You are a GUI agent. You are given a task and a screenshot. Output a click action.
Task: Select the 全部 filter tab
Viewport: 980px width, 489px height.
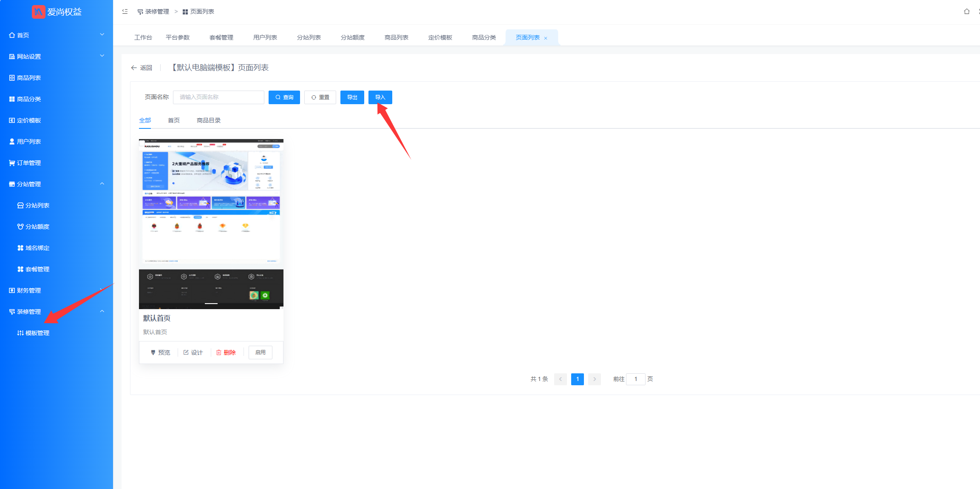point(145,120)
